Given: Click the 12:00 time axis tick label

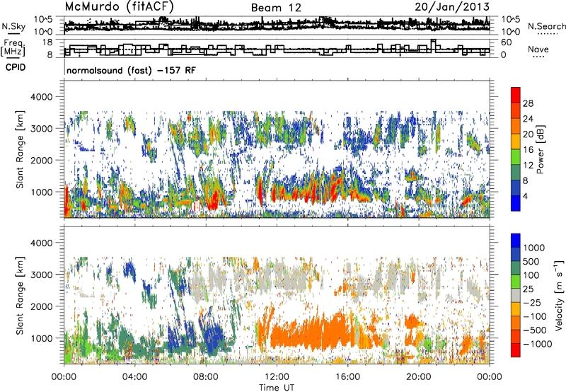Looking at the screenshot, I should click(x=277, y=377).
